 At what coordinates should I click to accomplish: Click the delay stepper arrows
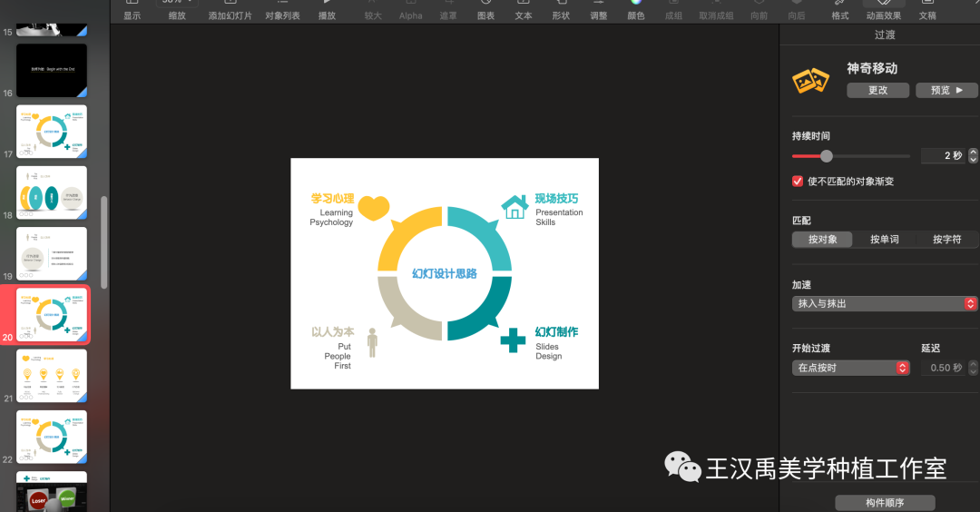[973, 368]
